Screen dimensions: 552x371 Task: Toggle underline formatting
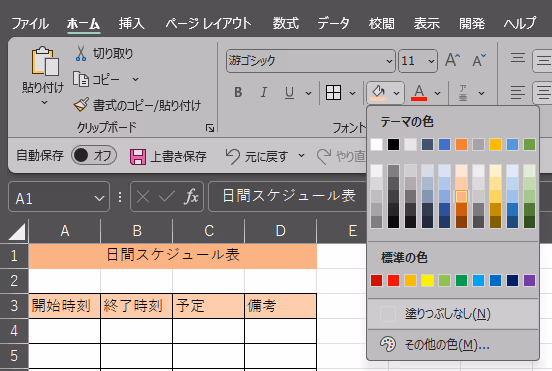289,93
